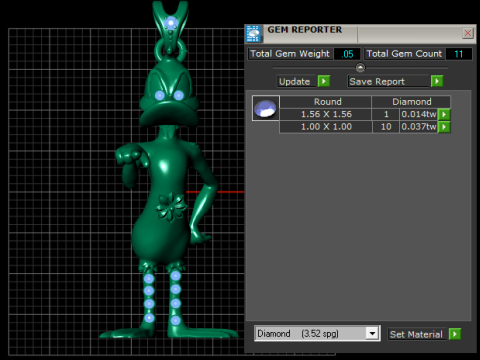
Task: Click the Total Gem Weight value .05
Action: coord(347,54)
